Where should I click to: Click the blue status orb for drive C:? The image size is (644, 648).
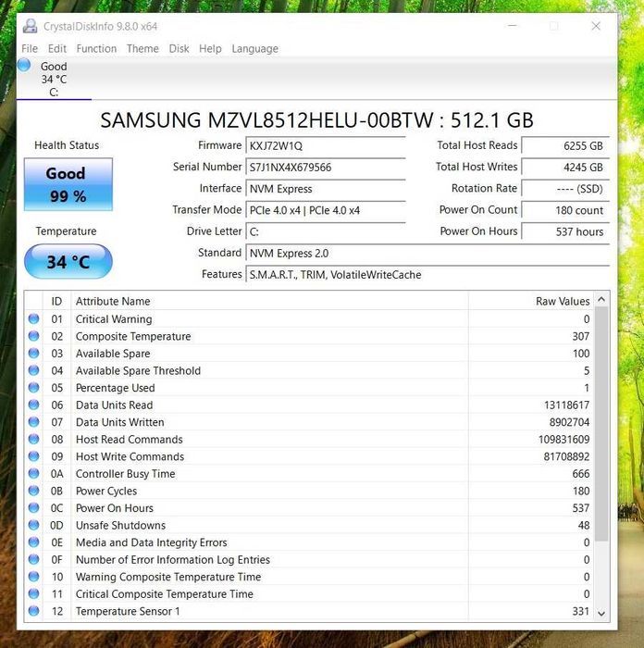click(x=24, y=66)
